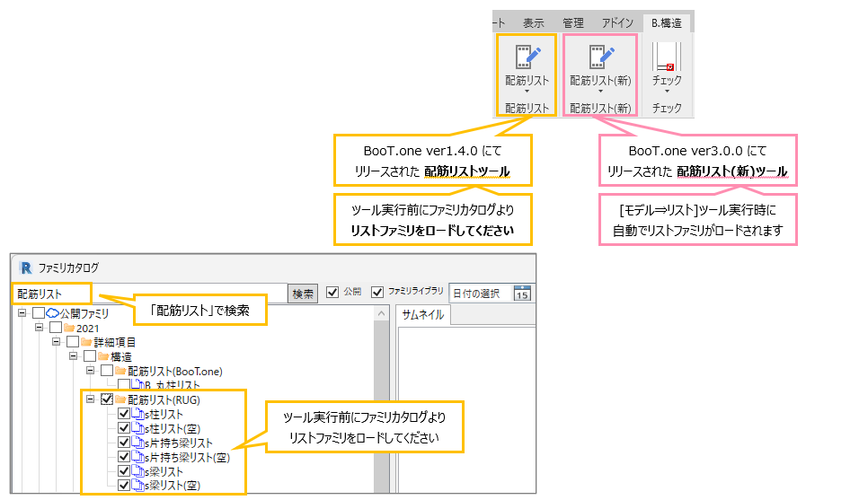
Task: Click the folder icon next to 構造
Action: click(x=103, y=356)
